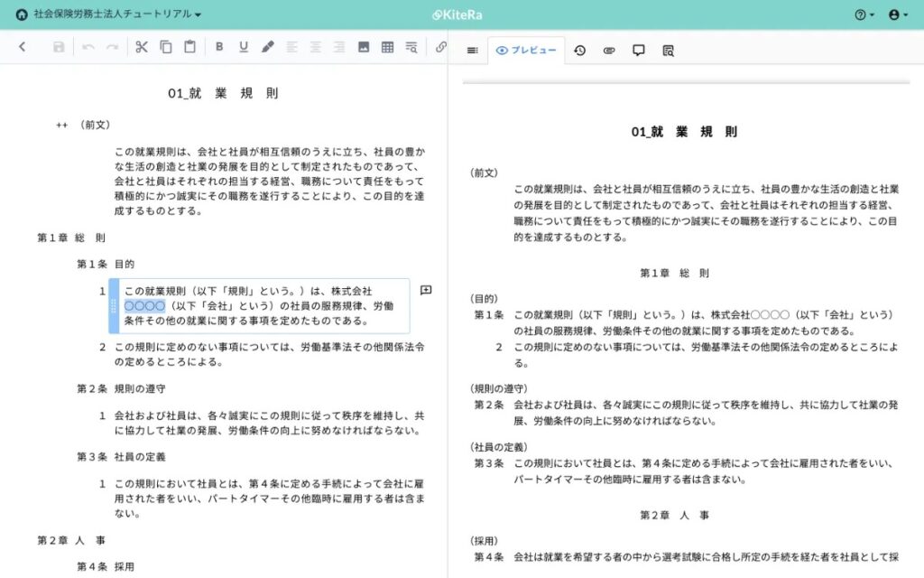Click the preview title 01_就 業 規 則
Image resolution: width=924 pixels, height=578 pixels.
coord(684,132)
